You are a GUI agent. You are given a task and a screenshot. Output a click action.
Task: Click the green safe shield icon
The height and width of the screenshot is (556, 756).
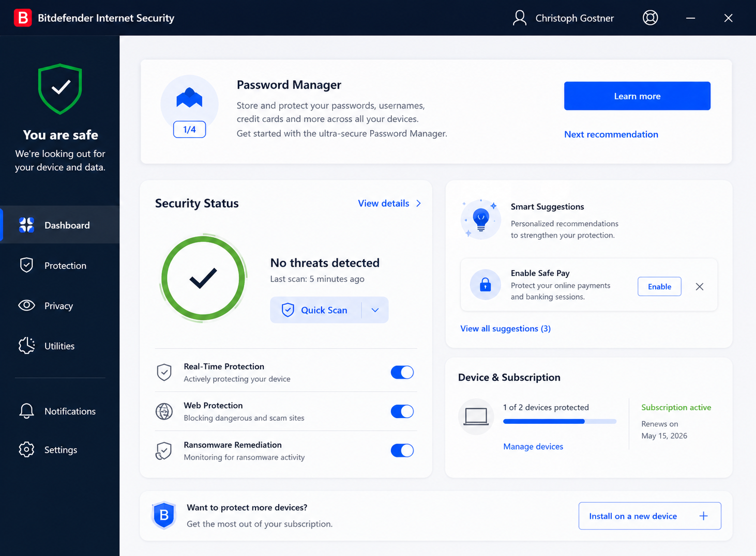60,88
